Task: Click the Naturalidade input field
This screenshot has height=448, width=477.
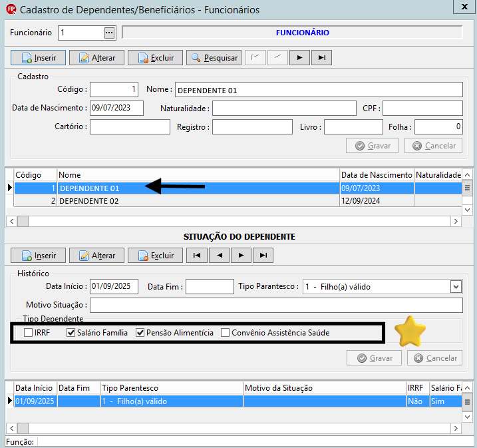Action: coord(284,109)
